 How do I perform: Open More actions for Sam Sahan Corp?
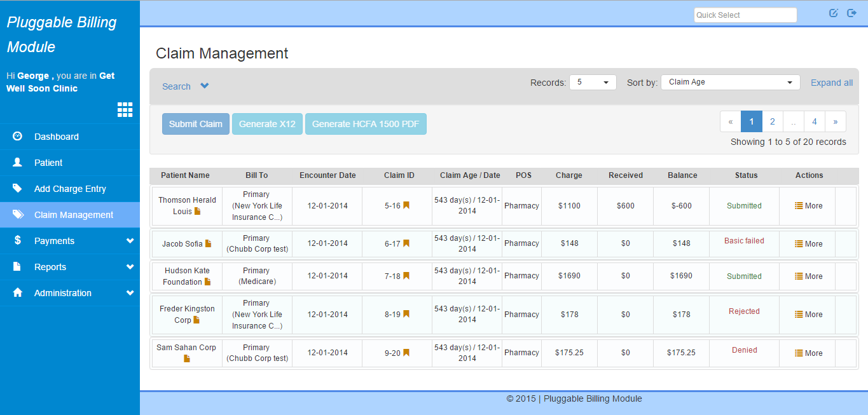(x=808, y=353)
